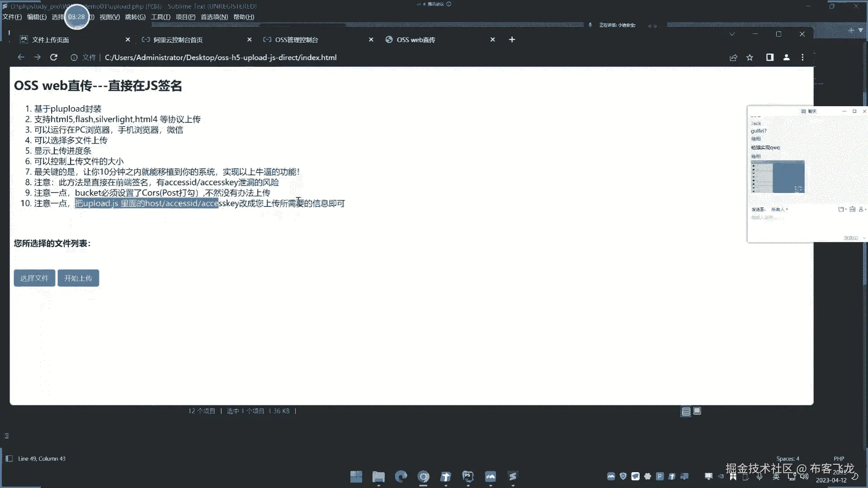Bookmark this page with the star icon
The height and width of the screenshot is (488, 868).
(x=750, y=57)
